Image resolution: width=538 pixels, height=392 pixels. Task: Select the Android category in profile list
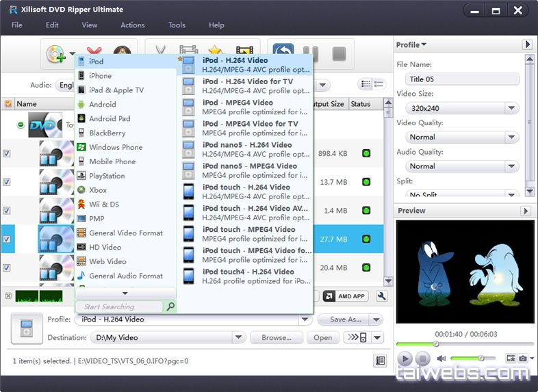tap(102, 105)
